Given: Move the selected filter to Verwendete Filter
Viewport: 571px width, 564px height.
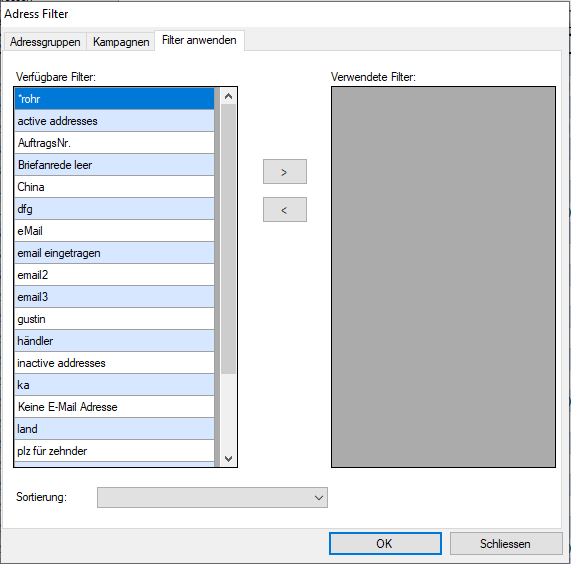Looking at the screenshot, I should [285, 171].
